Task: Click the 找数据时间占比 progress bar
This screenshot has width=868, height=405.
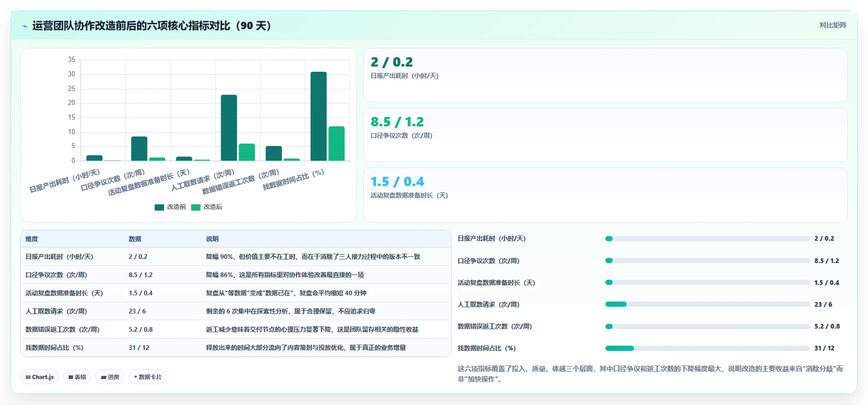Action: [707, 348]
